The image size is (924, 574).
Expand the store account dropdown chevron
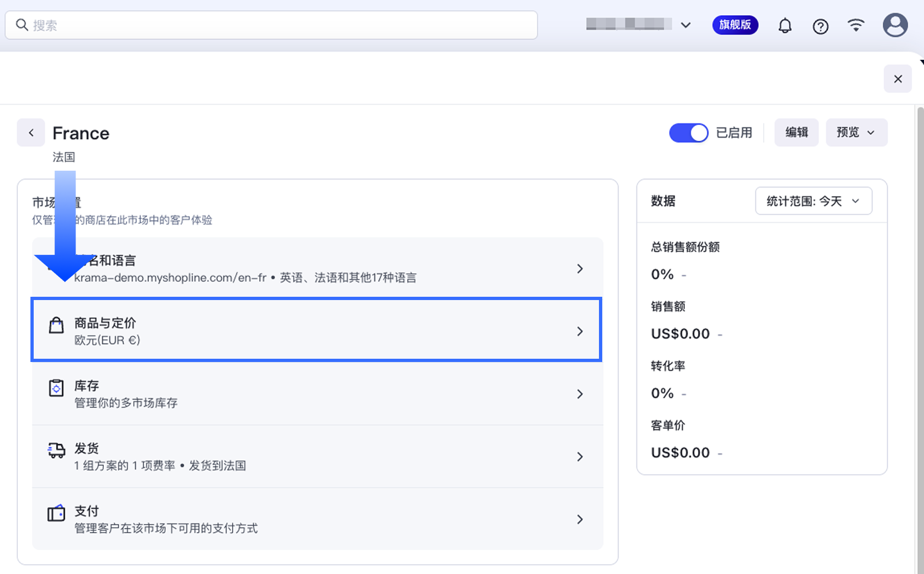point(686,25)
